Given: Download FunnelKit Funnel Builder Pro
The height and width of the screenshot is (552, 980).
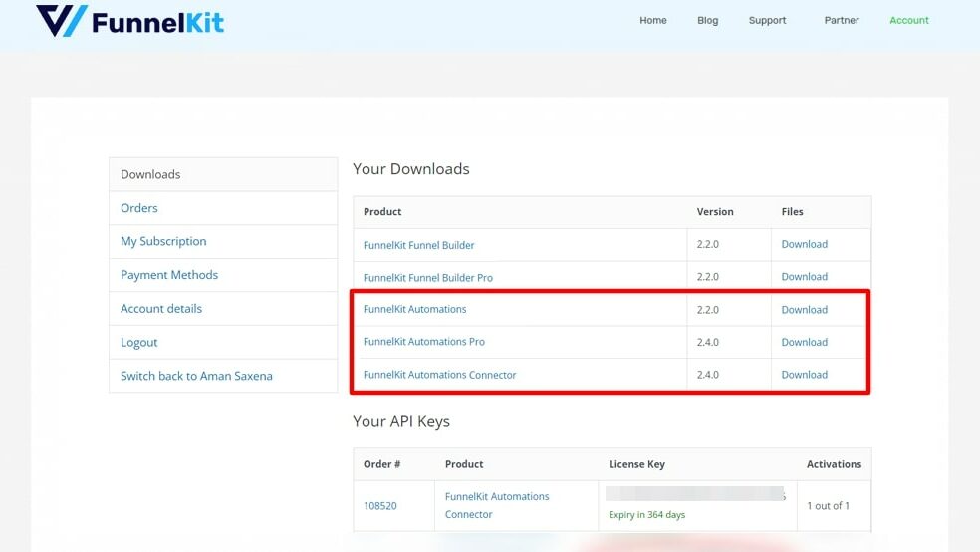Looking at the screenshot, I should tap(805, 277).
